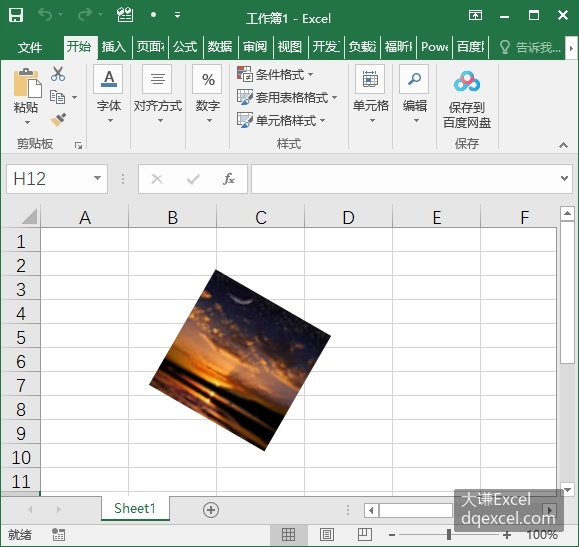
Task: Open the 文件 menu tab
Action: pyautogui.click(x=30, y=47)
